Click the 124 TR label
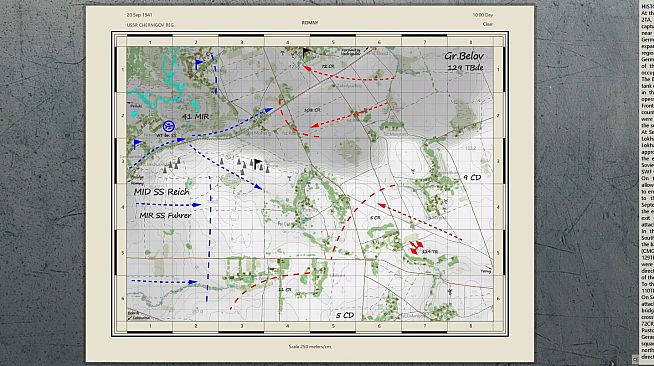The height and width of the screenshot is (366, 654). 430,252
